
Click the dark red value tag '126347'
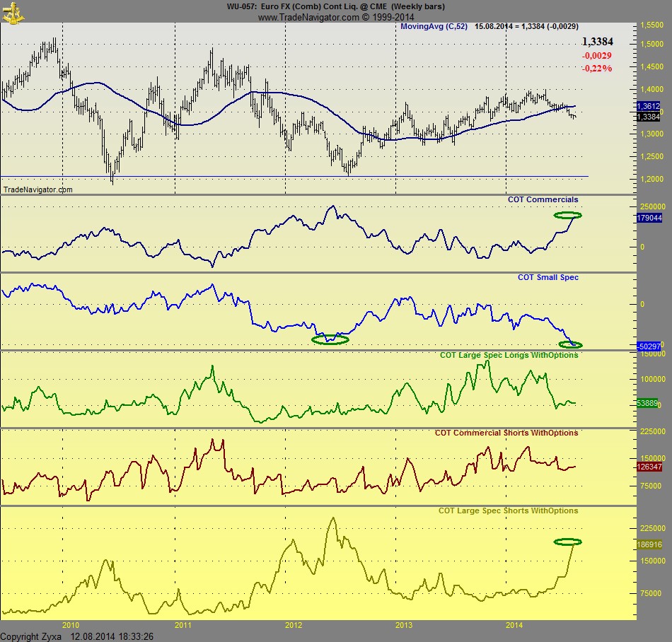point(649,467)
